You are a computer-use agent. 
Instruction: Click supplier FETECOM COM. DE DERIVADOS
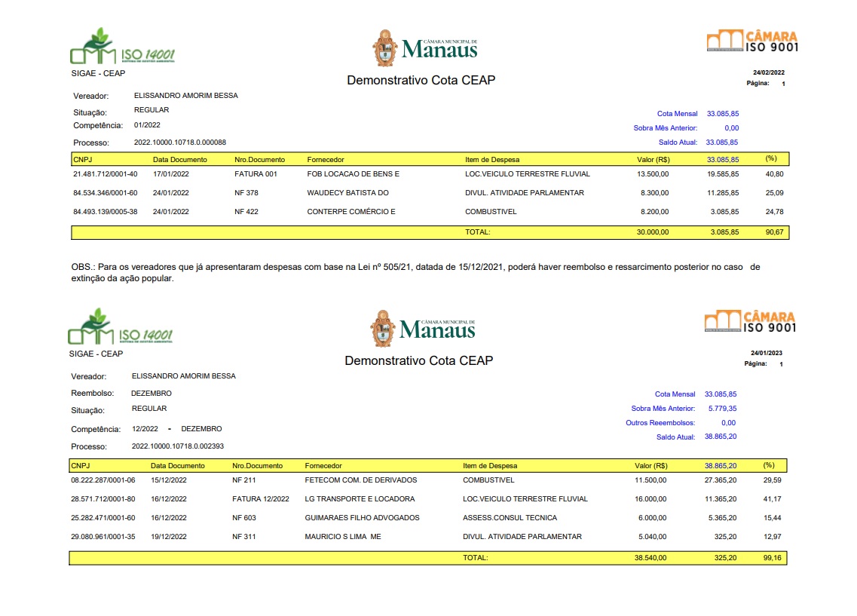click(x=361, y=480)
